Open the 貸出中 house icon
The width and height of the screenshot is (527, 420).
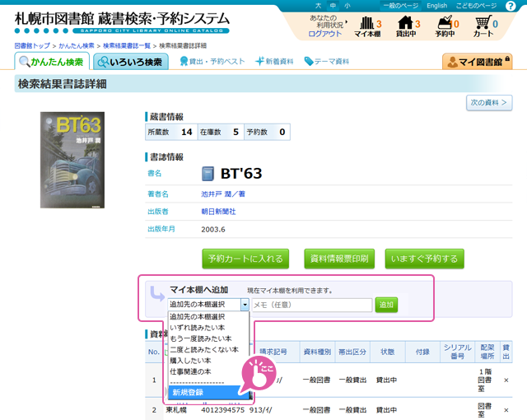tap(406, 26)
